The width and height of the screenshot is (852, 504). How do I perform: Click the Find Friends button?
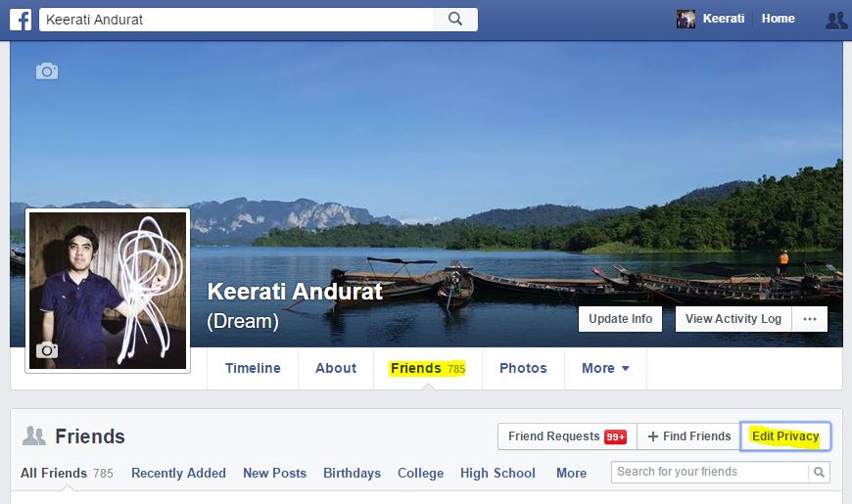pyautogui.click(x=689, y=436)
